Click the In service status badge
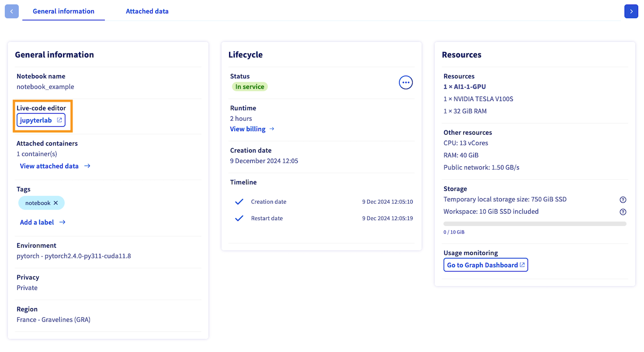This screenshot has width=644, height=352. pyautogui.click(x=249, y=87)
